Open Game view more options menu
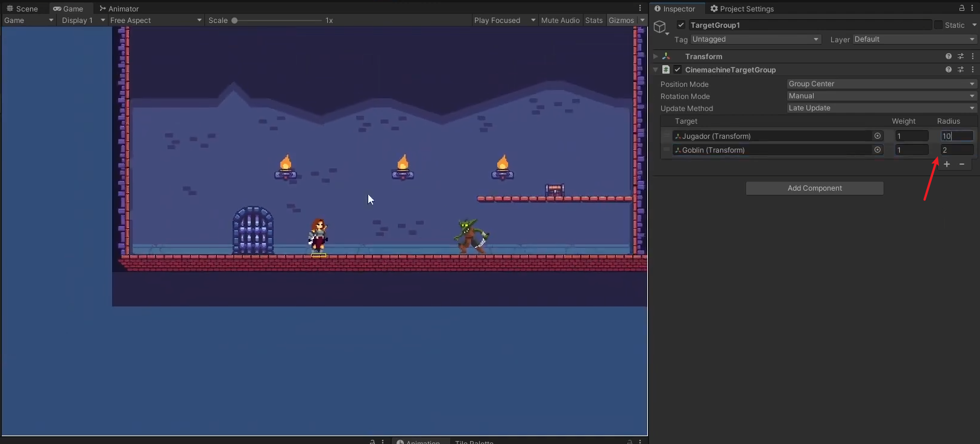 tap(640, 8)
